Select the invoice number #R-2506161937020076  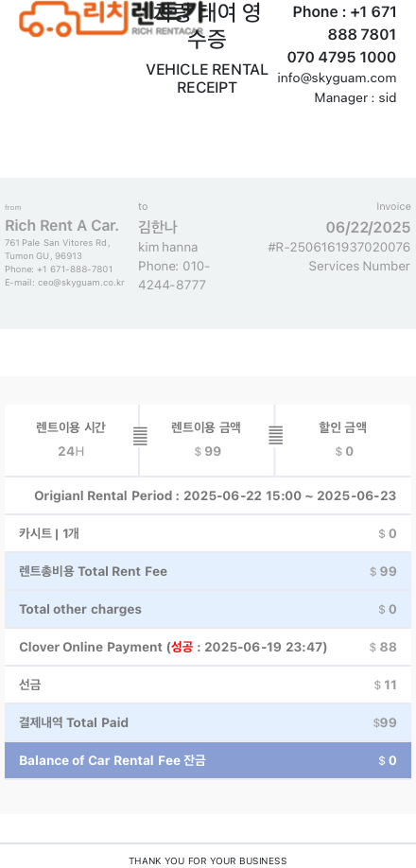[x=339, y=247]
